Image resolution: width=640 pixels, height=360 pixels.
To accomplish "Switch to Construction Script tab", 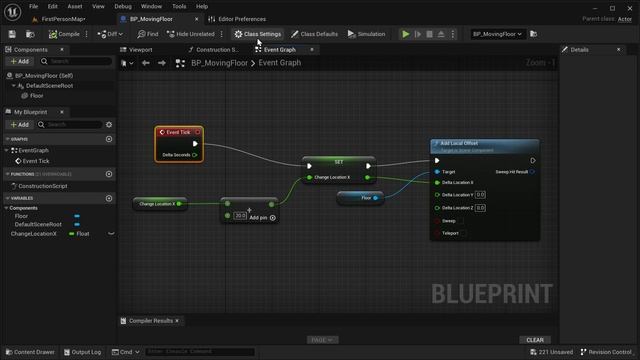I will pos(214,50).
